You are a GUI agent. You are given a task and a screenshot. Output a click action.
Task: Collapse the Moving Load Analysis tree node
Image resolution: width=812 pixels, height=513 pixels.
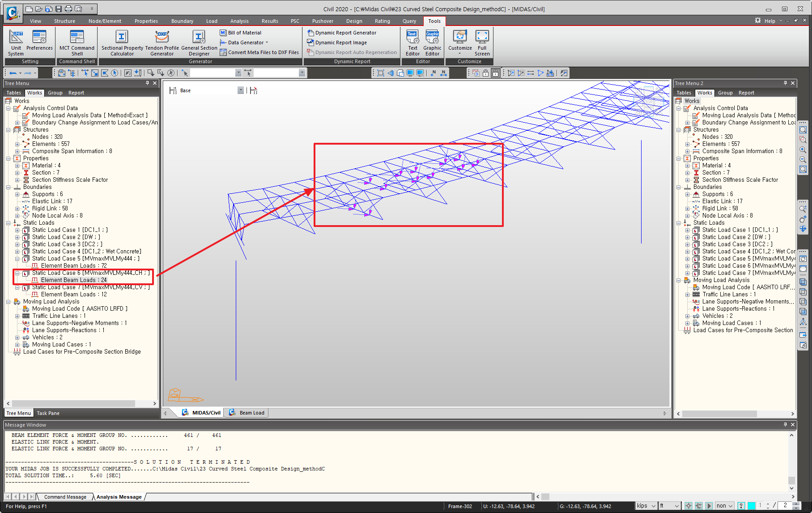pyautogui.click(x=9, y=302)
